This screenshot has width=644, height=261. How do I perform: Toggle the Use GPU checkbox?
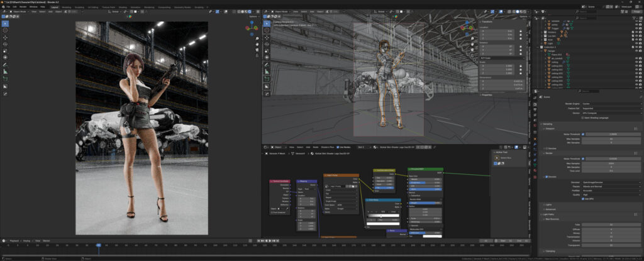582,199
